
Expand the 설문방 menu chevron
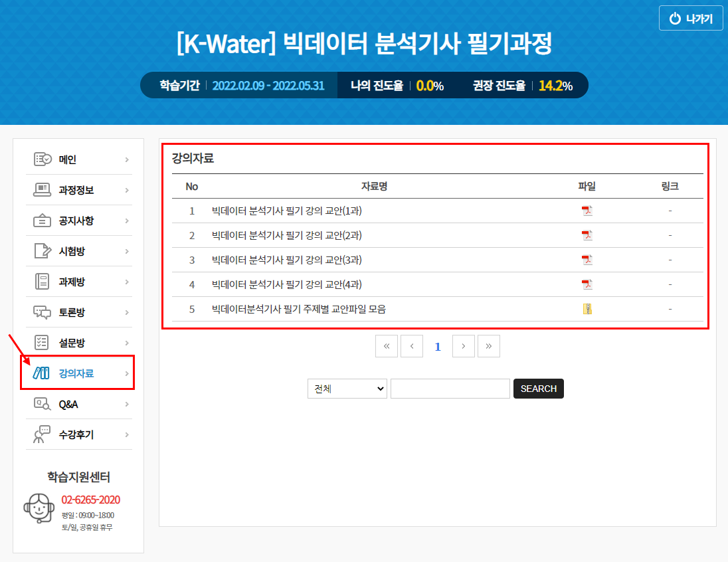pyautogui.click(x=127, y=343)
